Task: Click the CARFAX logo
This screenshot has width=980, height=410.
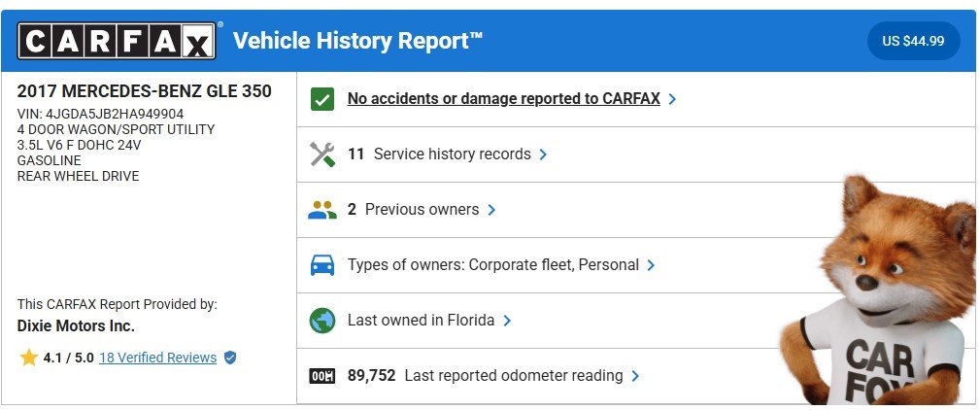Action: (117, 41)
